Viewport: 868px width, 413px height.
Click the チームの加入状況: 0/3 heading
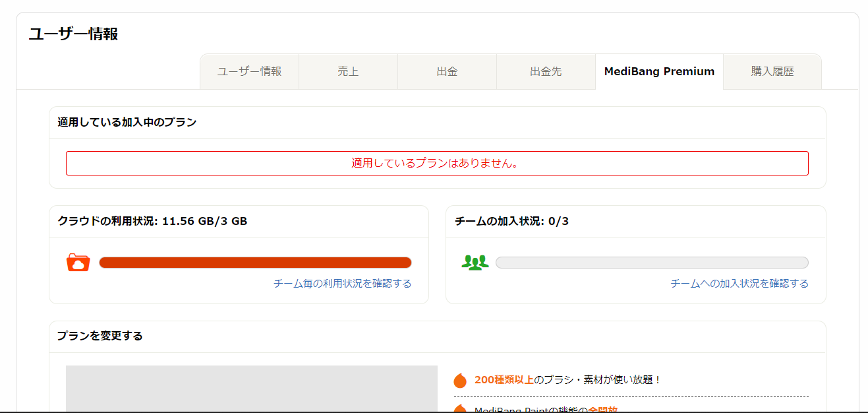click(x=511, y=221)
